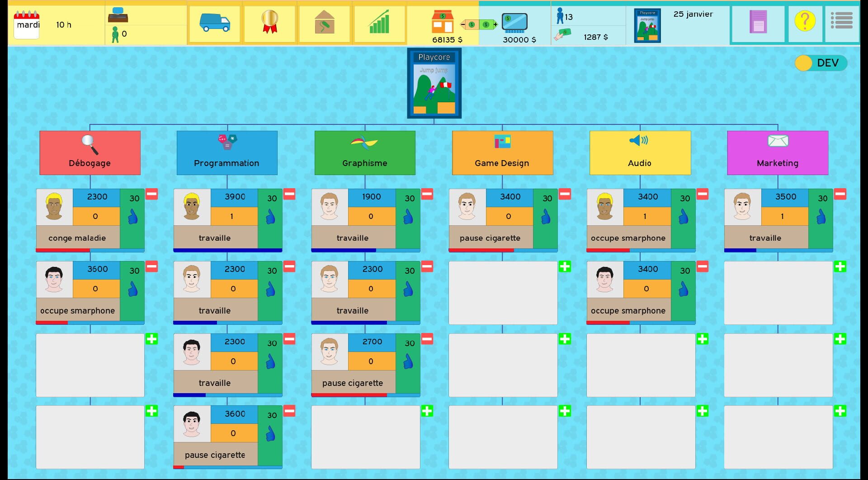This screenshot has height=480, width=868.
Task: Open the delivery truck menu
Action: 215,23
